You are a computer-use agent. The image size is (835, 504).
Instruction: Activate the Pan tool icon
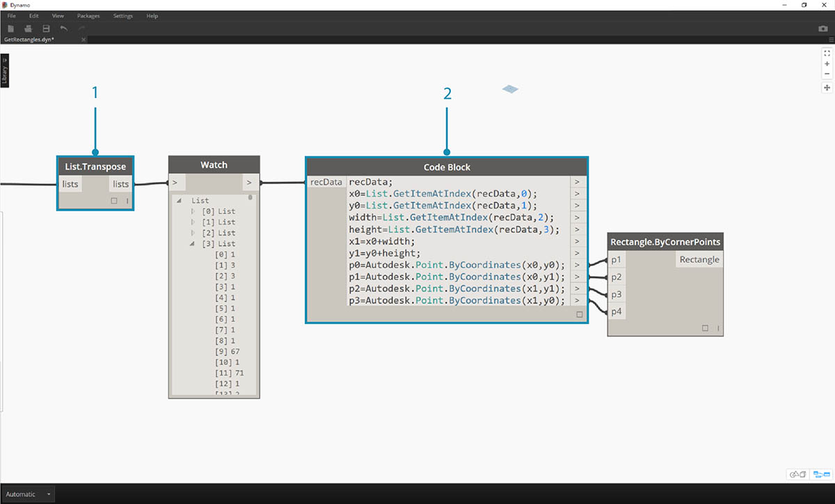(x=827, y=88)
